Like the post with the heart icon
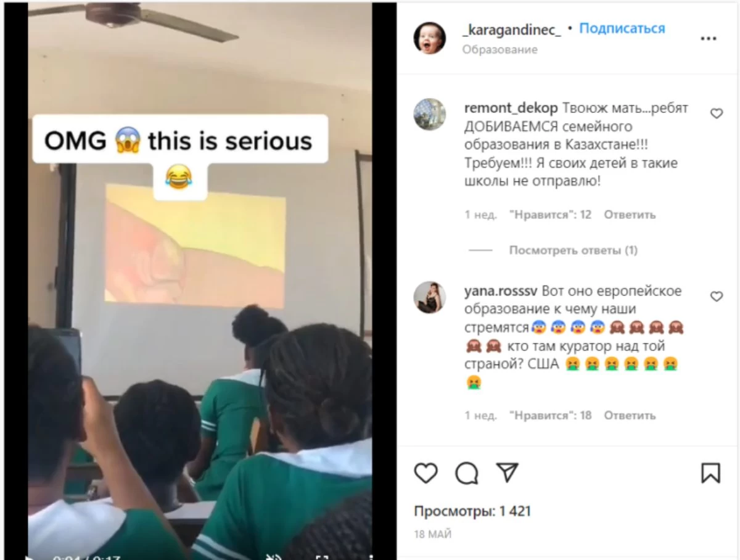 [x=425, y=473]
